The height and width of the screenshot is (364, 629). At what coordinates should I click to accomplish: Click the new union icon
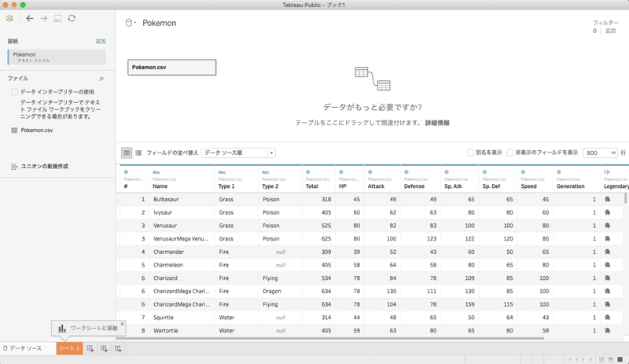[14, 167]
